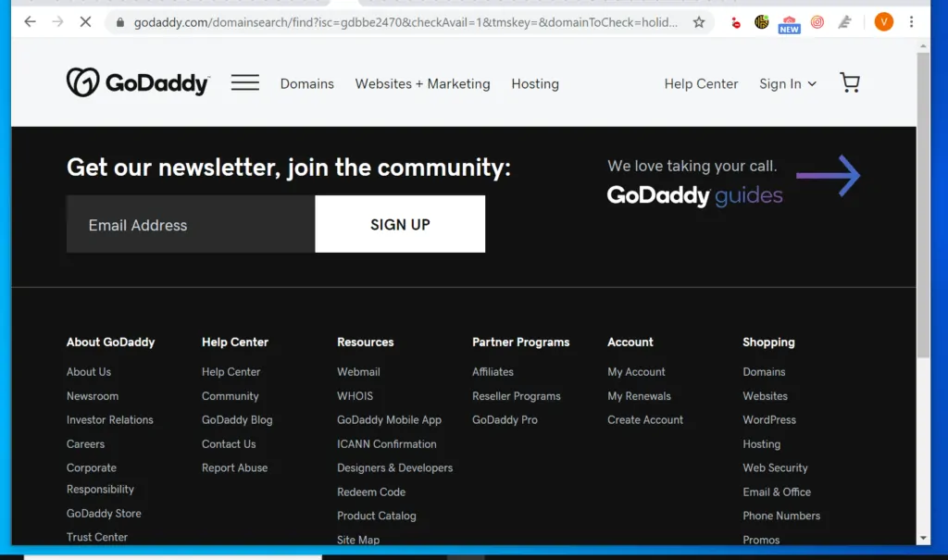Open ICANN Confirmation link
Image resolution: width=948 pixels, height=560 pixels.
point(387,444)
